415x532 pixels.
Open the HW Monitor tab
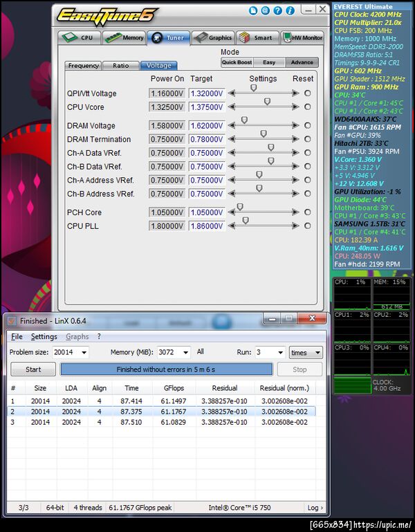click(302, 37)
